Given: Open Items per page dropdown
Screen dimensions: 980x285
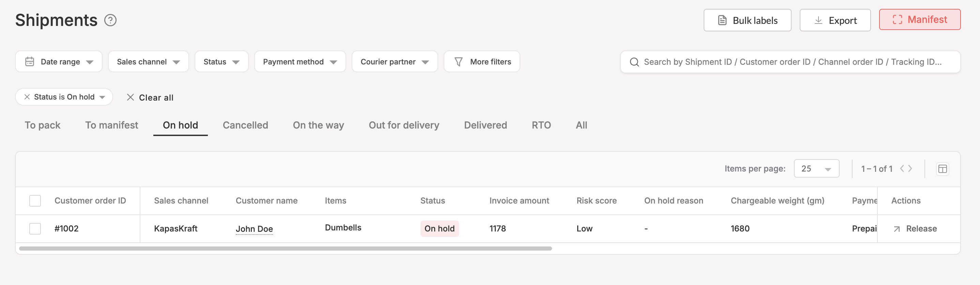Looking at the screenshot, I should pyautogui.click(x=816, y=168).
